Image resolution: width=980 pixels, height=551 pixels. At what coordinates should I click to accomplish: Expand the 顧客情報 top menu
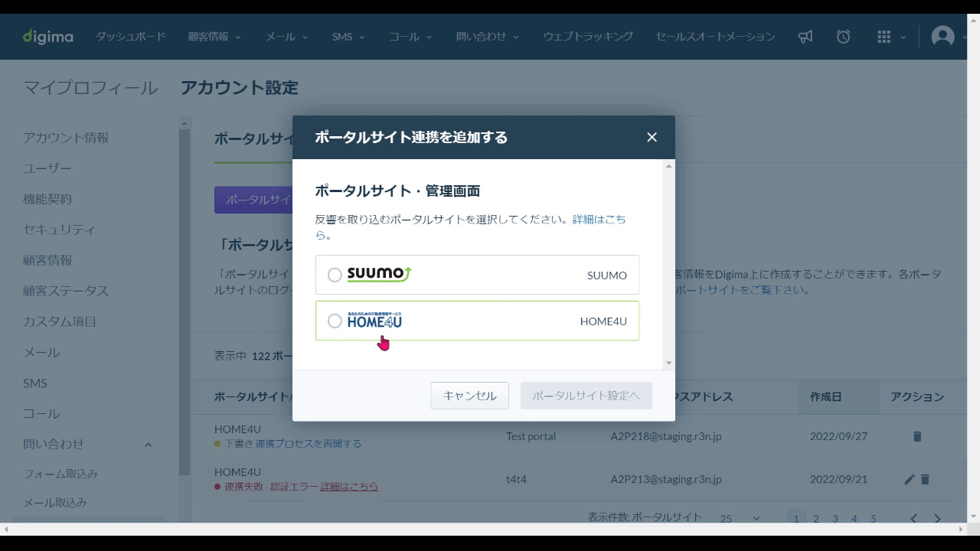click(x=214, y=36)
